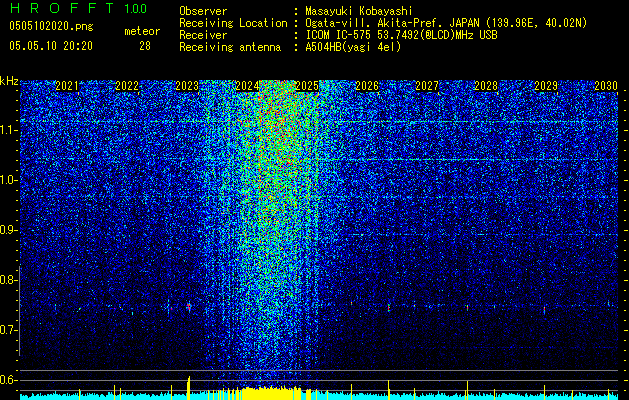Click the 'Receiving Location' label
This screenshot has height=400, width=629.
(x=233, y=23)
